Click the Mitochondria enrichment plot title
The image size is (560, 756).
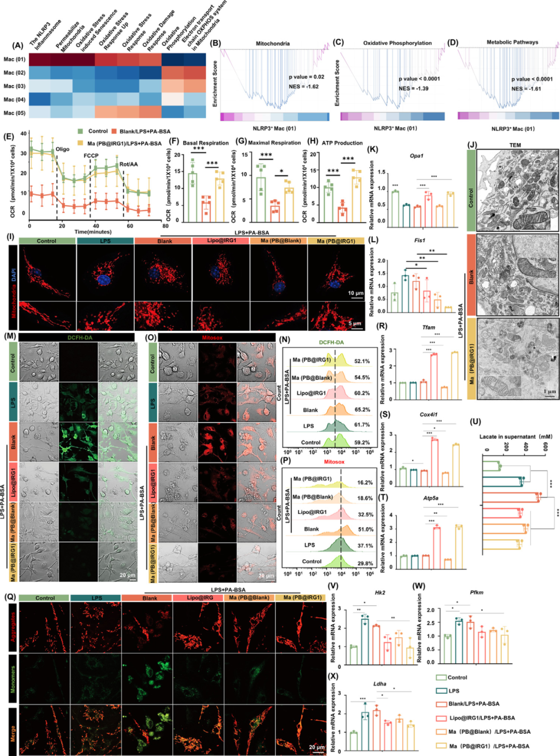click(272, 44)
